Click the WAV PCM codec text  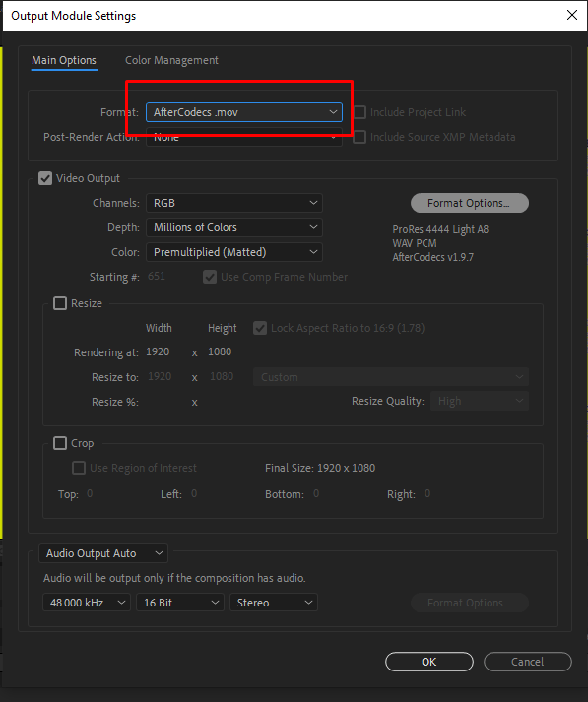[x=415, y=243]
